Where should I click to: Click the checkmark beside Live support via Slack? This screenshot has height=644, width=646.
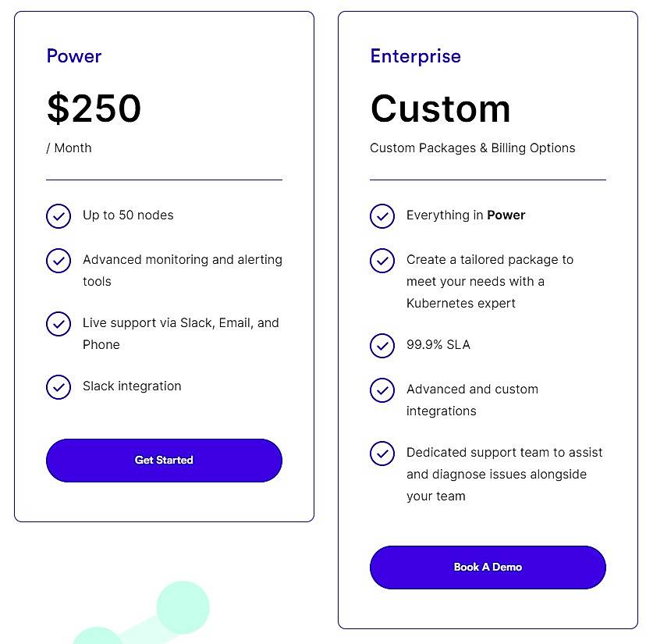point(59,324)
